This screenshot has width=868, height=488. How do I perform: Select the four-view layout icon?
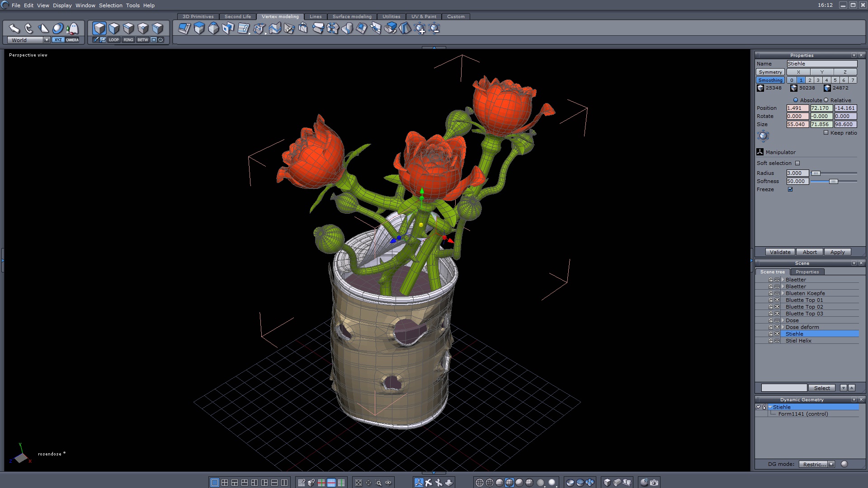(225, 483)
